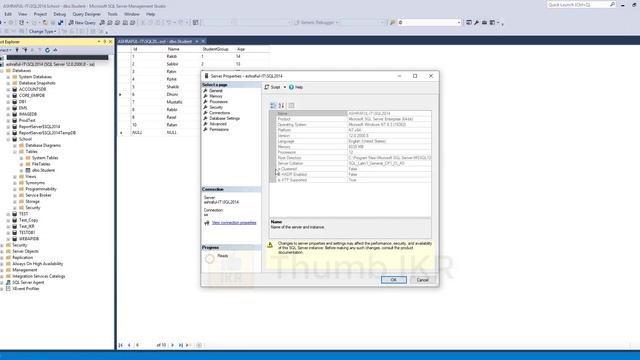Expand the System Databases folder
Viewport: 640px width, 360px height.
(8, 77)
